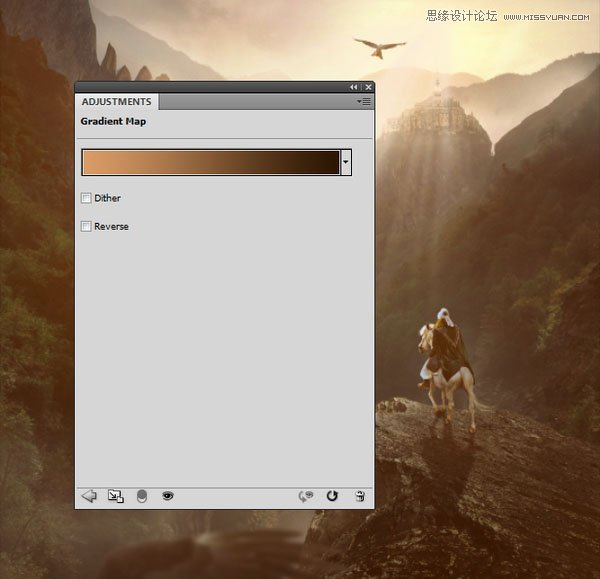The height and width of the screenshot is (579, 600).
Task: Open Gradient Editor via the brown gradient bar
Action: pos(211,162)
